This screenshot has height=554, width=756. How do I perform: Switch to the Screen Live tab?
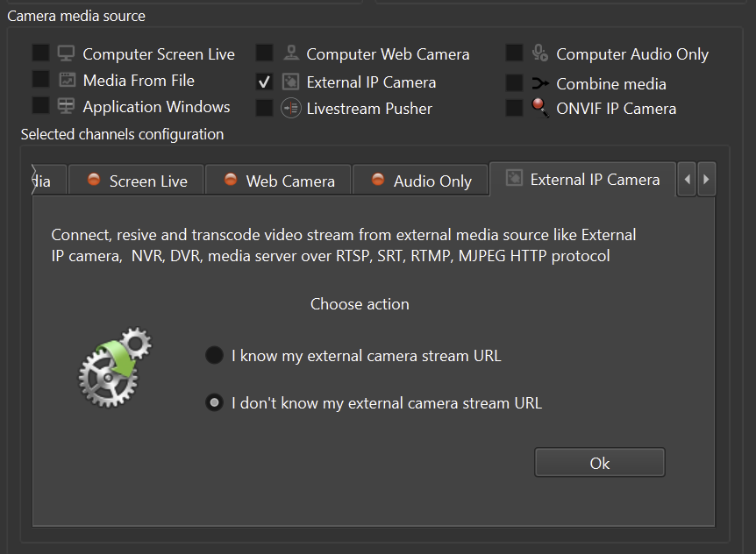coord(137,181)
